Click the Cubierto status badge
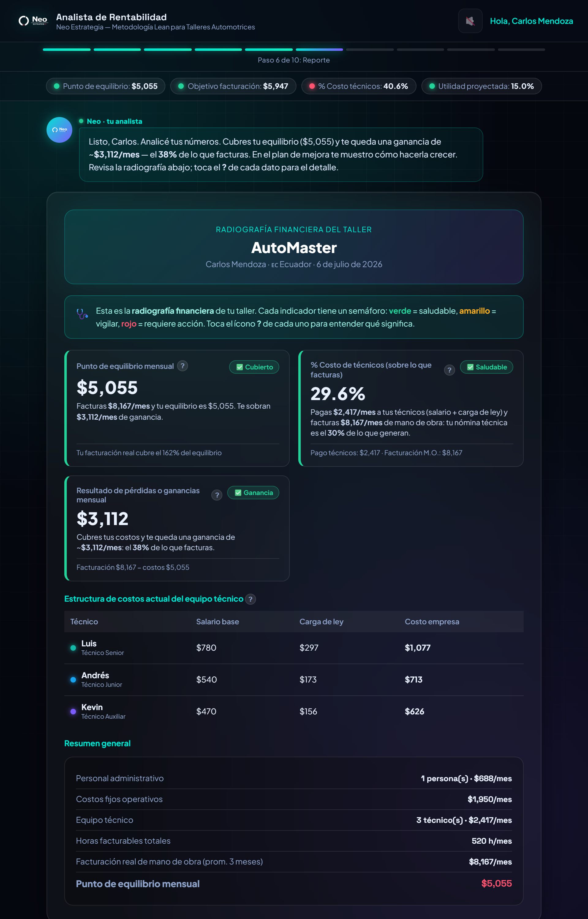Screen dimensions: 588x919 pyautogui.click(x=254, y=367)
